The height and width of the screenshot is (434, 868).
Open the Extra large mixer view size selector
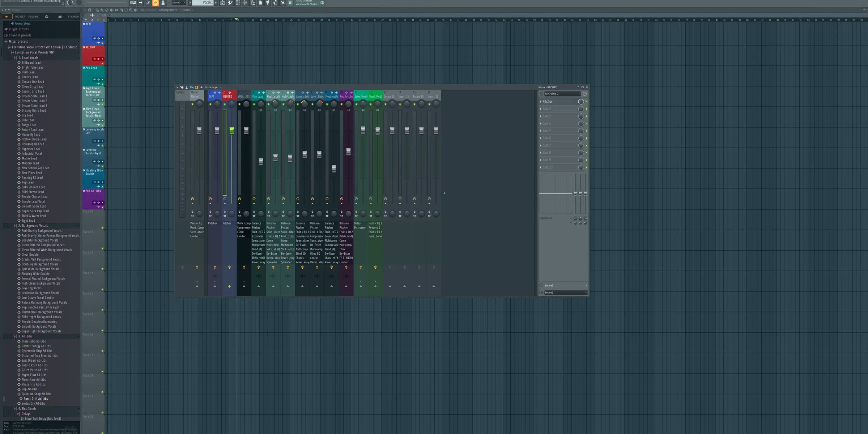pos(211,87)
